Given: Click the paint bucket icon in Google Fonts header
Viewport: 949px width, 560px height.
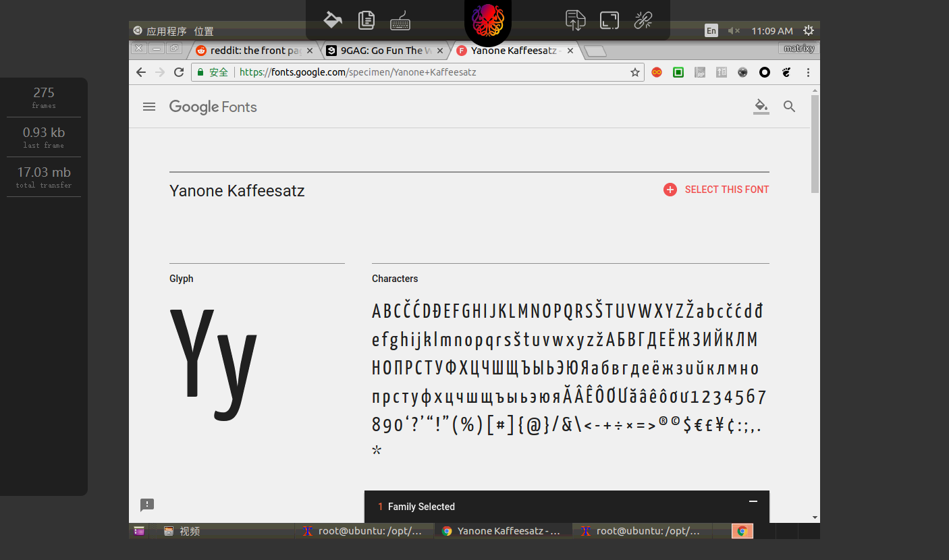Looking at the screenshot, I should [x=761, y=107].
